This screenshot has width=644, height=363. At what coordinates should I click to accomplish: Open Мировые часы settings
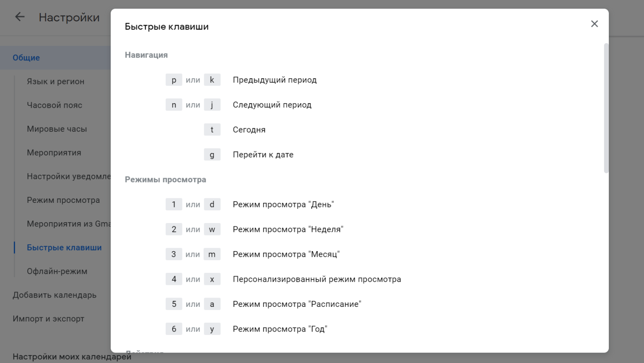[57, 129]
